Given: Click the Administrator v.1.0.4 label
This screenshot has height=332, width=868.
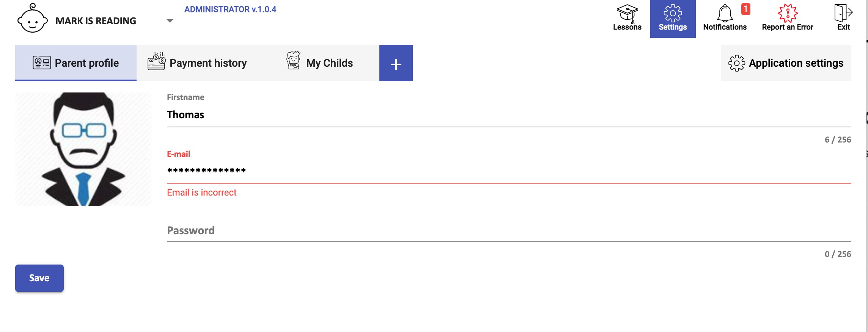Looking at the screenshot, I should pos(230,9).
